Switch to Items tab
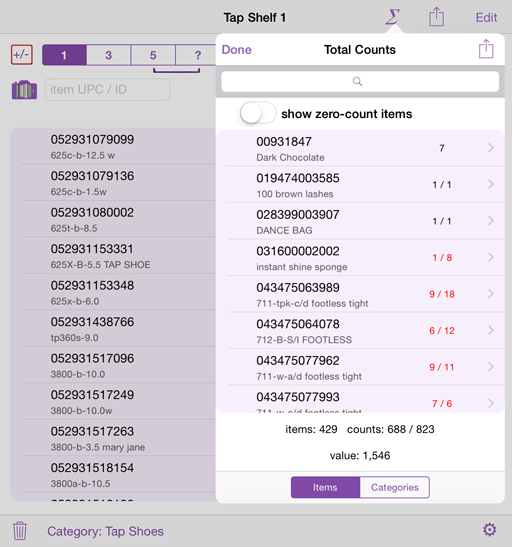The image size is (512, 547). click(x=325, y=487)
